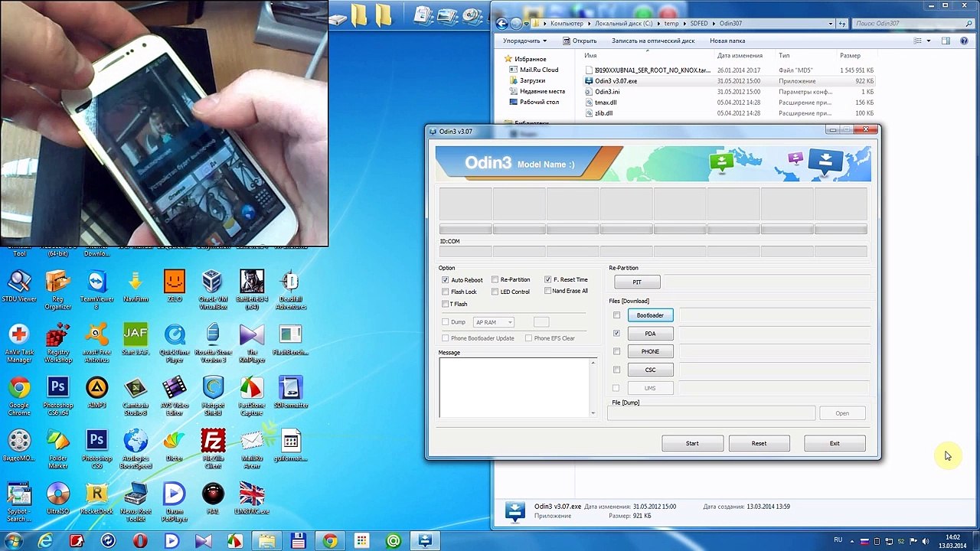Screen dimensions: 980x551
Task: Open the recent pages dropdown beside navigation arrows
Action: pos(528,24)
